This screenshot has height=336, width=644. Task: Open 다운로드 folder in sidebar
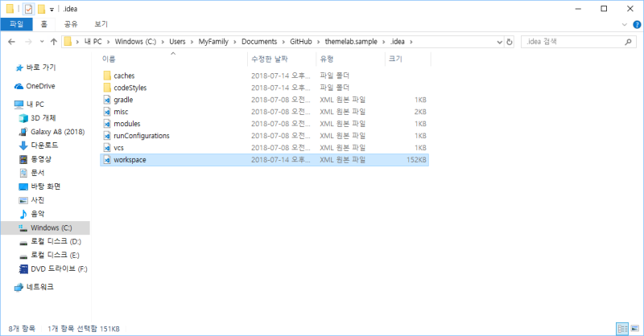[x=44, y=145]
